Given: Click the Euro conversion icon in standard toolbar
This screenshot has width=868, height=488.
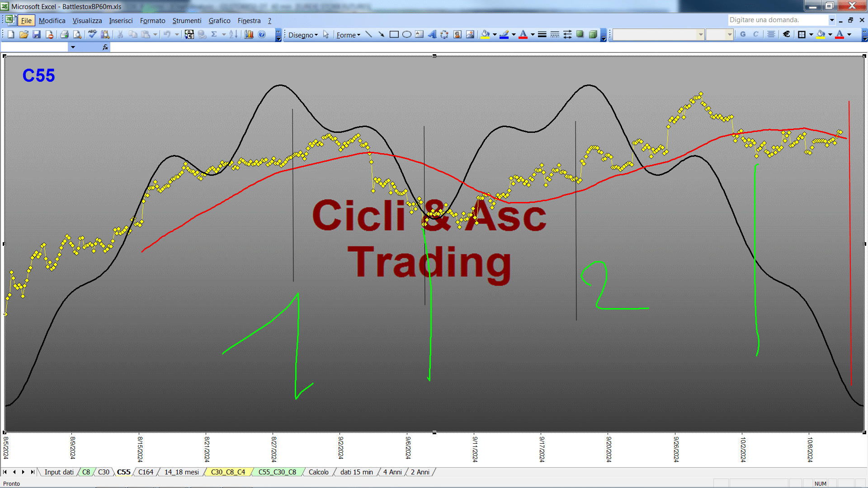Looking at the screenshot, I should (x=189, y=34).
